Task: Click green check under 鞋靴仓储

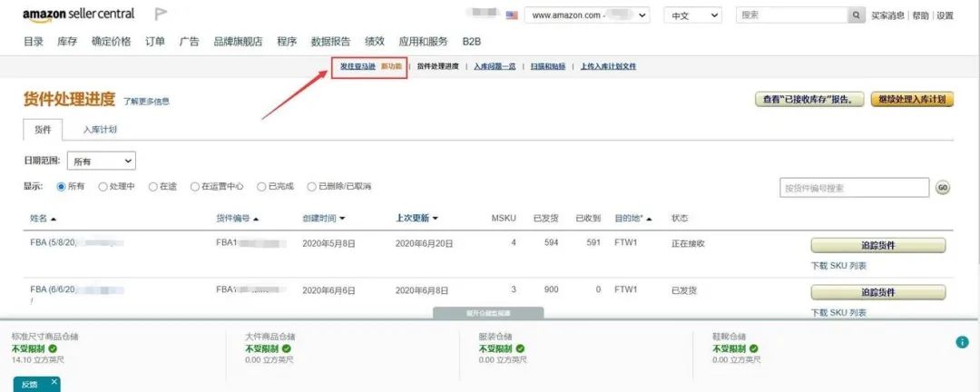Action: (754, 348)
